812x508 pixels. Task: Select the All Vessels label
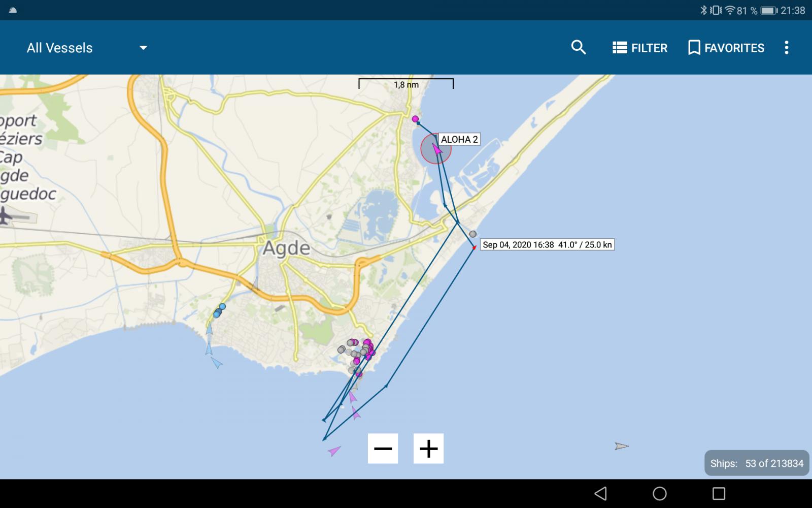pos(60,48)
